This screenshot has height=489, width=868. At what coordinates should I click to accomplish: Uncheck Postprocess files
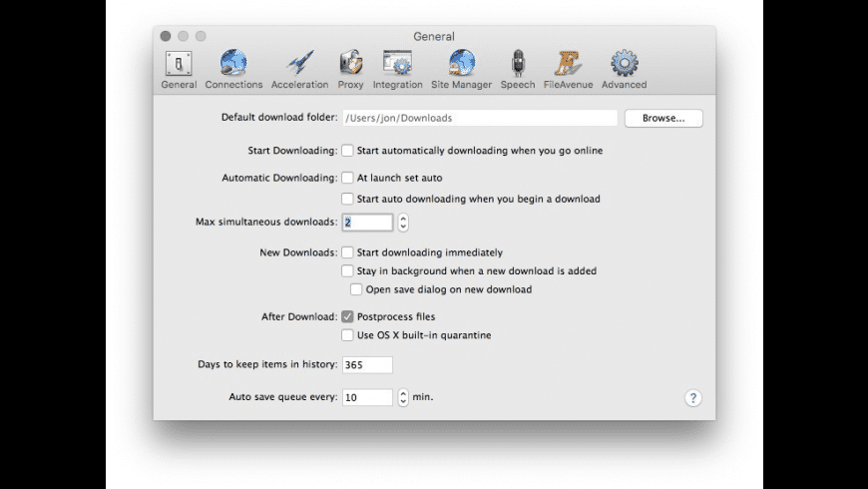pyautogui.click(x=347, y=316)
